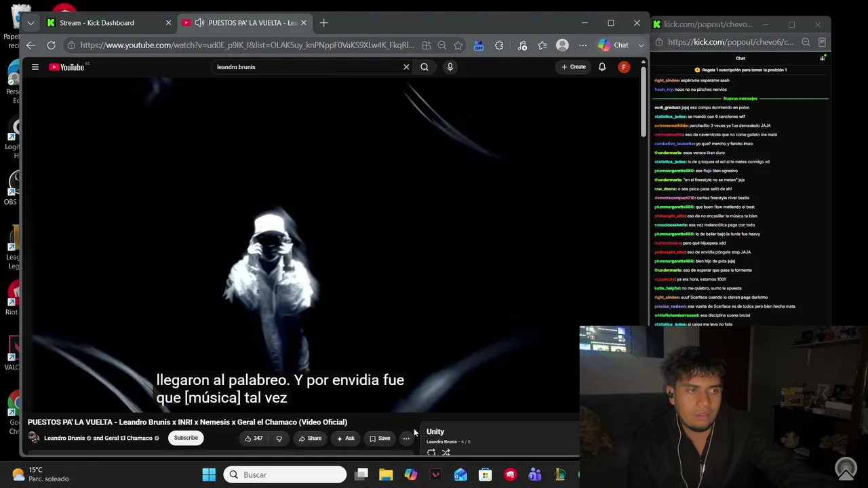The image size is (868, 488).
Task: Open Task View on the taskbar
Action: (361, 474)
